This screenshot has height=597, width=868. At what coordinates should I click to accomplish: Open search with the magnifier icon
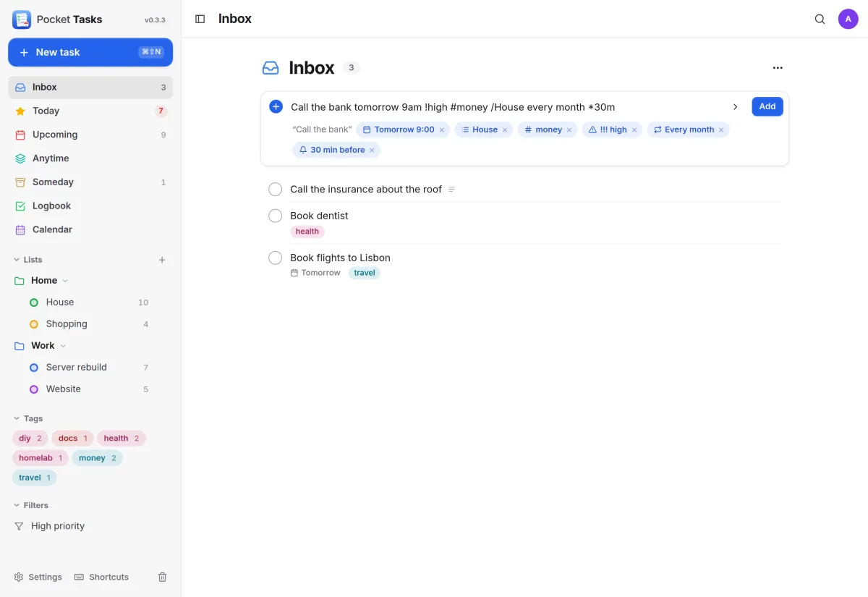(820, 19)
